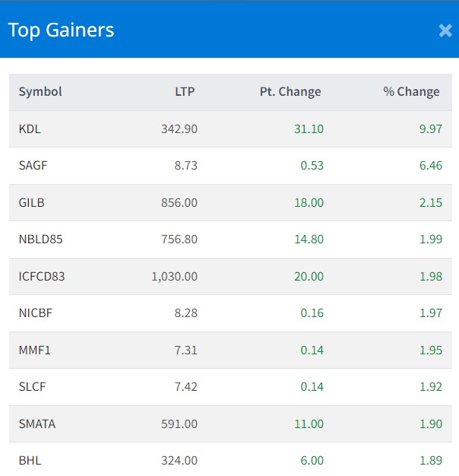Click the % Change column header
Viewport: 459px width, 476px height.
pyautogui.click(x=411, y=92)
